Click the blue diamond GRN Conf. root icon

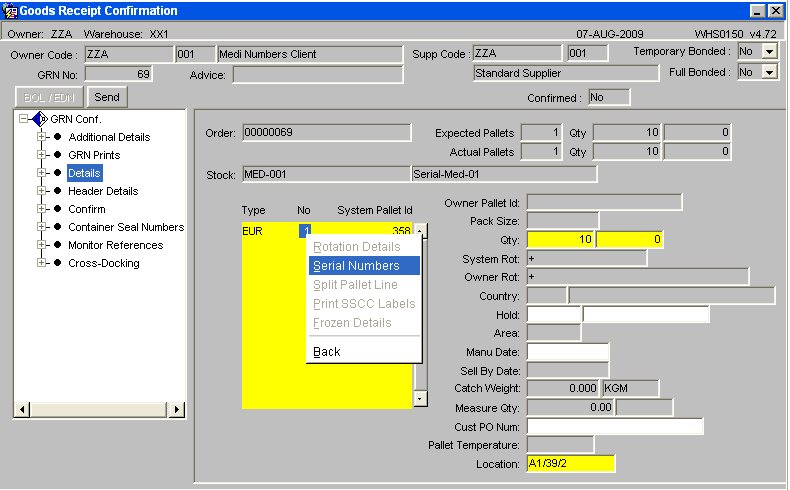pyautogui.click(x=40, y=119)
